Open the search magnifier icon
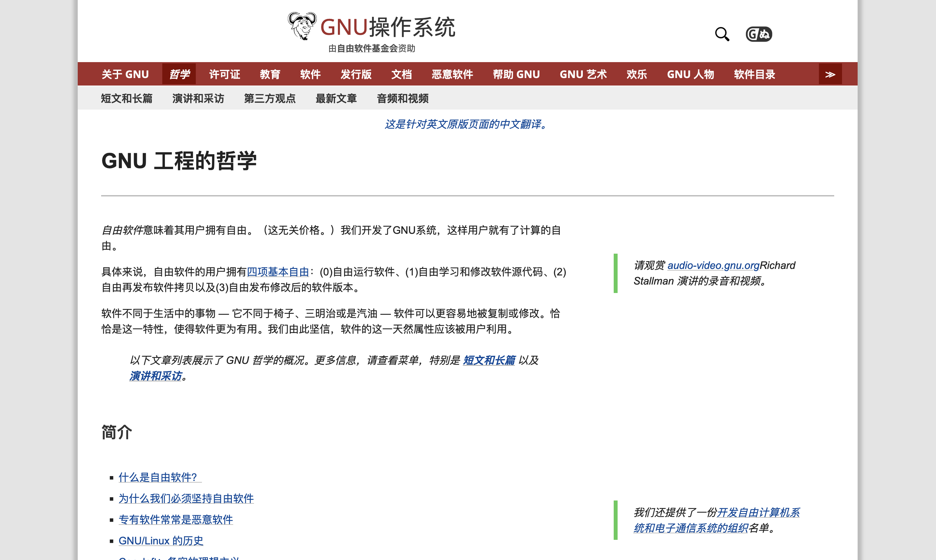 [722, 34]
